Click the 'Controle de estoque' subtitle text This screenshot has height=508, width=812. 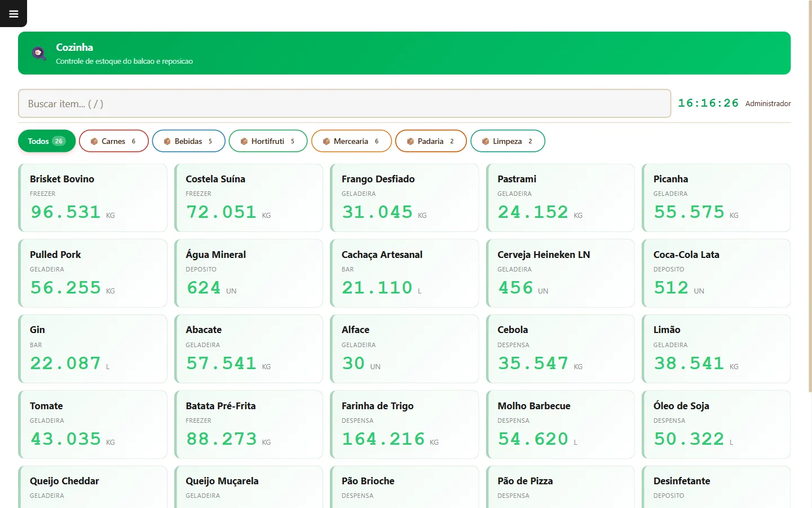point(124,62)
